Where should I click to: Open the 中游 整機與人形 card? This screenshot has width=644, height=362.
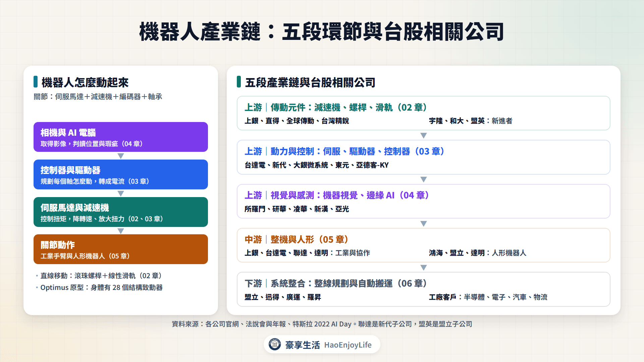click(423, 245)
